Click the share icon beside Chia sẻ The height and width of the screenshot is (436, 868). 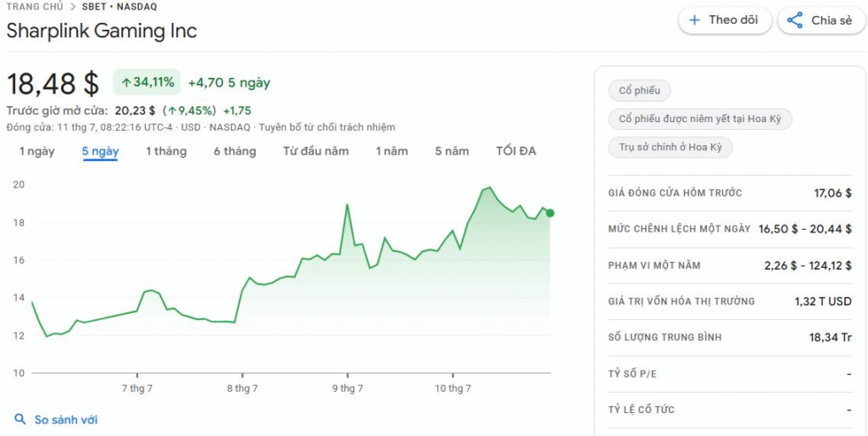pos(795,20)
